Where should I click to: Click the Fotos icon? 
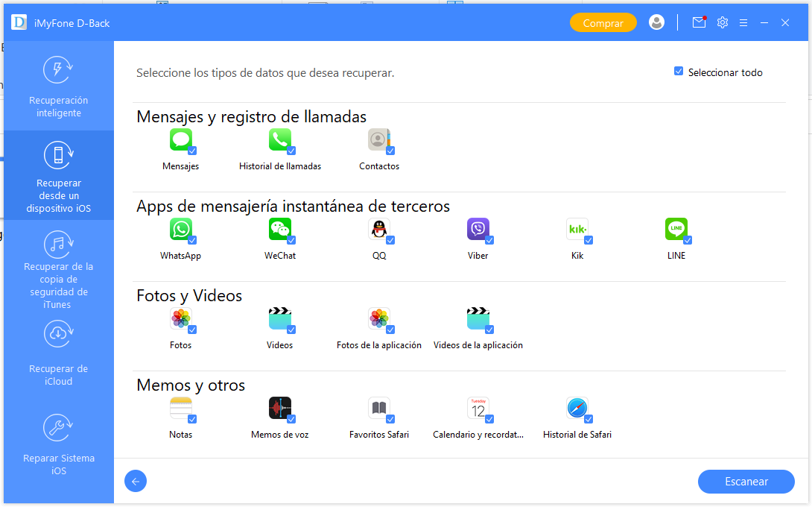181,318
